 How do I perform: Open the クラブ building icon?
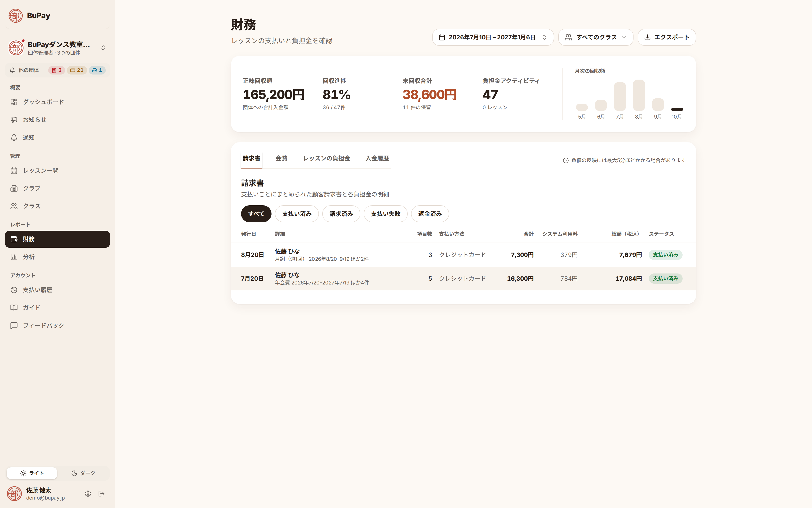14,188
